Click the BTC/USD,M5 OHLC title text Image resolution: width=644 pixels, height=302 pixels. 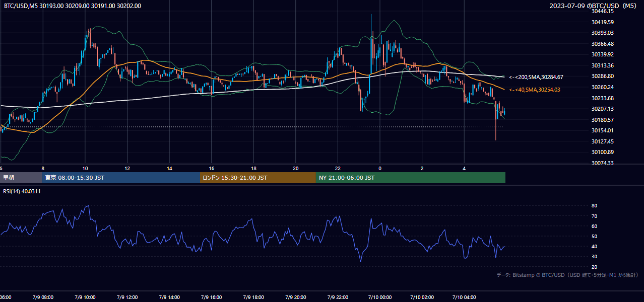point(73,6)
